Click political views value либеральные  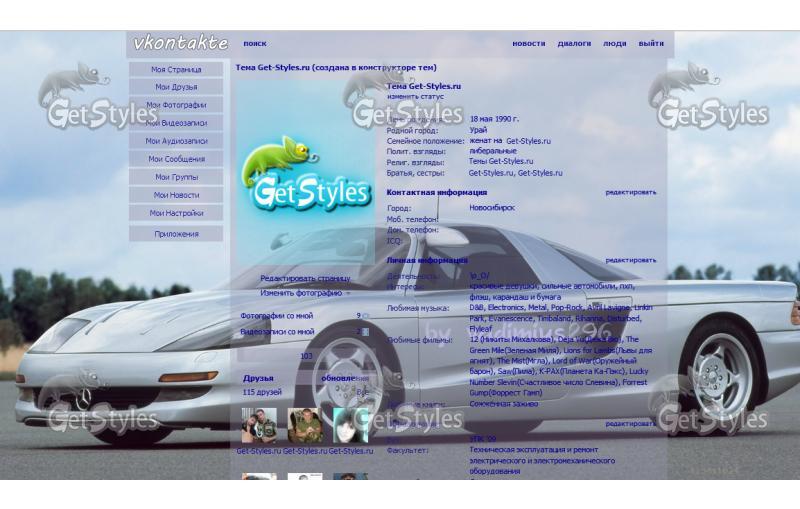tap(493, 151)
